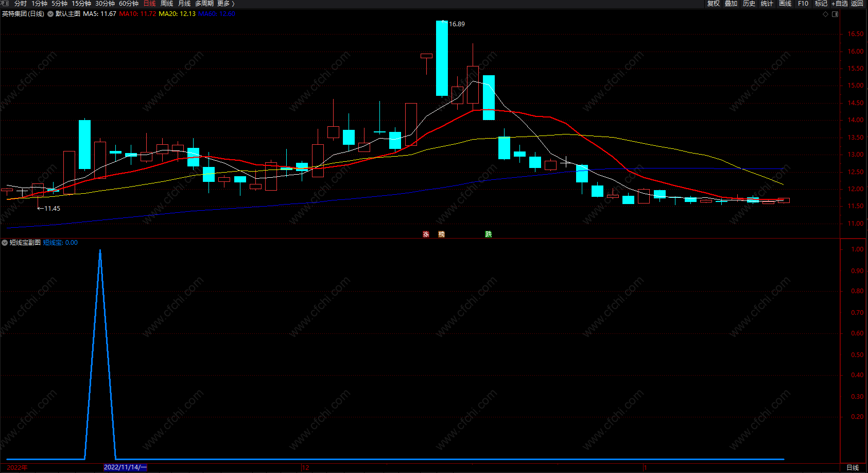Expand the 默认主图 indicator dropdown
The image size is (868, 473).
[50, 14]
